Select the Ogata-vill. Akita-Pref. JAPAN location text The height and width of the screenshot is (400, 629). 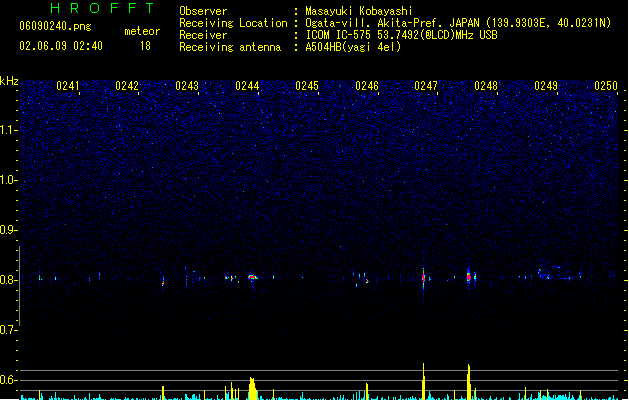click(458, 23)
